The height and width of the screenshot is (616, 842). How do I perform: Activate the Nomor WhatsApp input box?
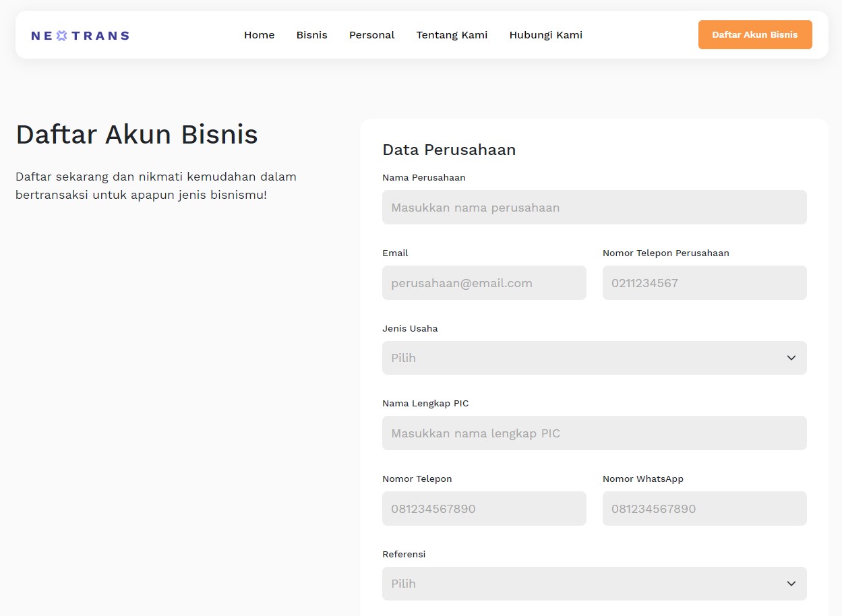pyautogui.click(x=704, y=509)
